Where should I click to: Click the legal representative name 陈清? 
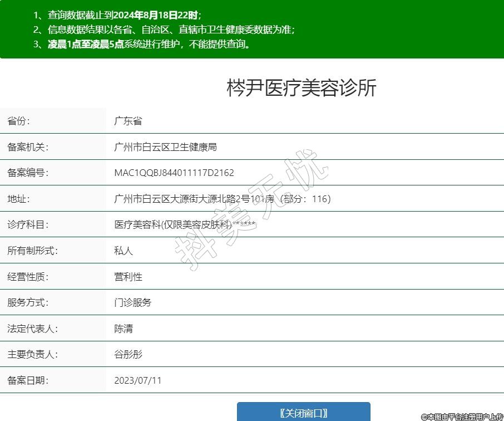coord(123,329)
